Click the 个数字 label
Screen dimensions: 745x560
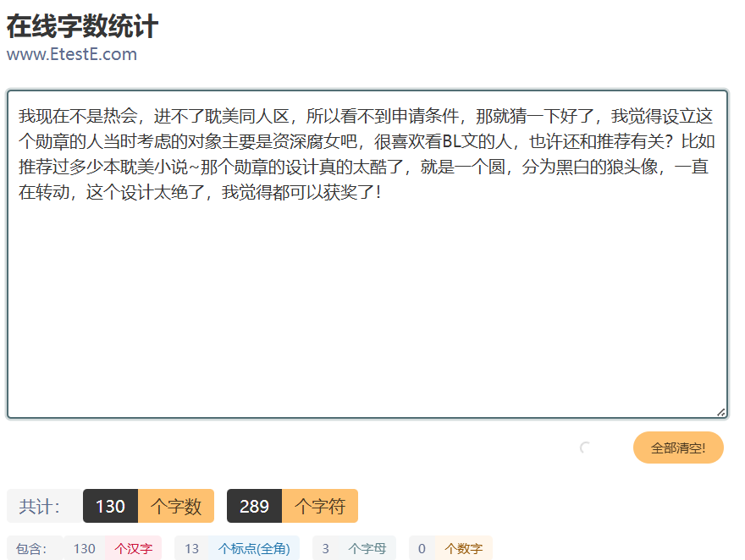464,548
